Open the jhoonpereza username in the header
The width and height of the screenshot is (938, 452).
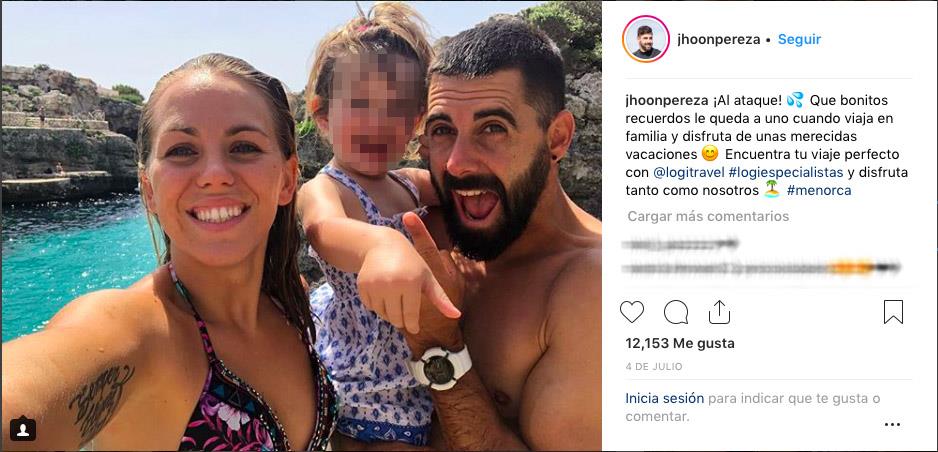point(718,40)
